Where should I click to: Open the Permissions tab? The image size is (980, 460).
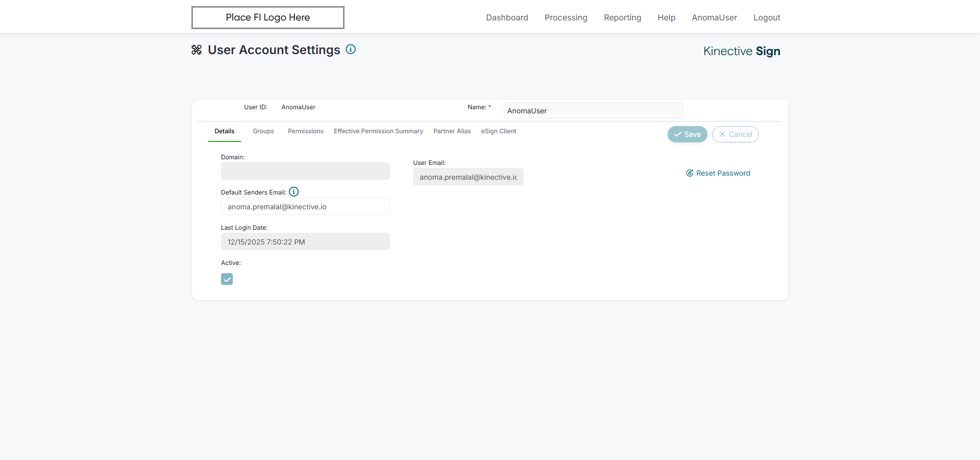click(x=306, y=131)
